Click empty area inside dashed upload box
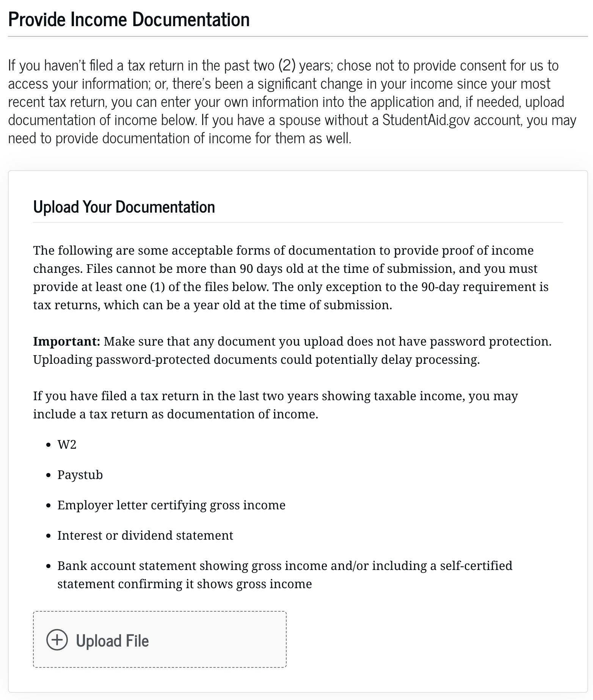The width and height of the screenshot is (593, 700). point(220,640)
